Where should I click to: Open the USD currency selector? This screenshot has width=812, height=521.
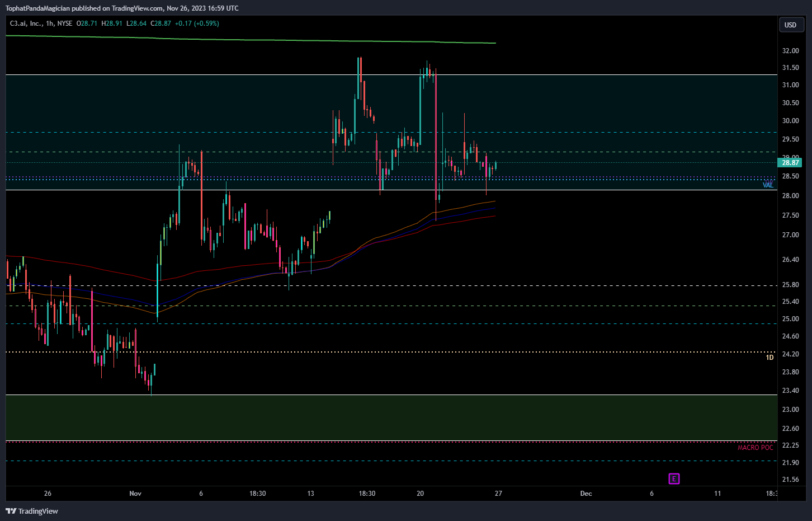click(791, 25)
